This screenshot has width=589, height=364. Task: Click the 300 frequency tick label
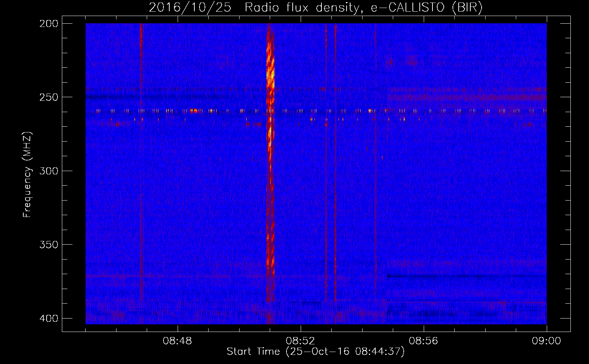click(48, 171)
